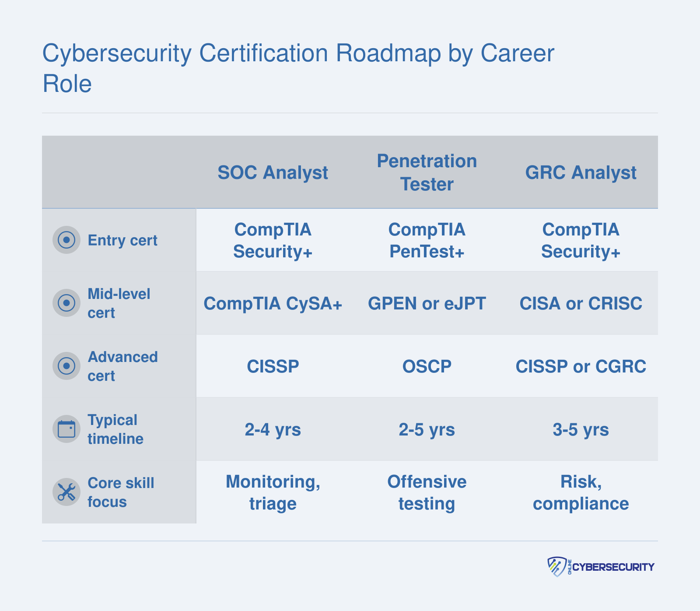Viewport: 700px width, 611px height.
Task: Select the CISSP or CGRC cell
Action: coord(581,366)
